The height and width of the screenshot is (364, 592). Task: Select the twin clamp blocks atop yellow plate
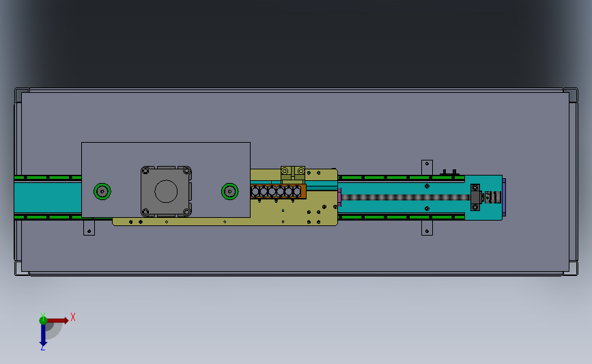pyautogui.click(x=293, y=173)
